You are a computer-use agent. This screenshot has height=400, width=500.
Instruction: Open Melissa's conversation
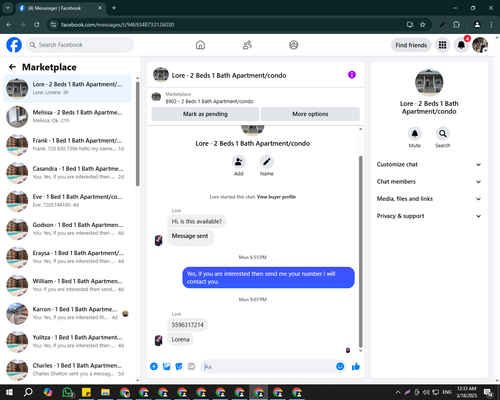point(67,117)
